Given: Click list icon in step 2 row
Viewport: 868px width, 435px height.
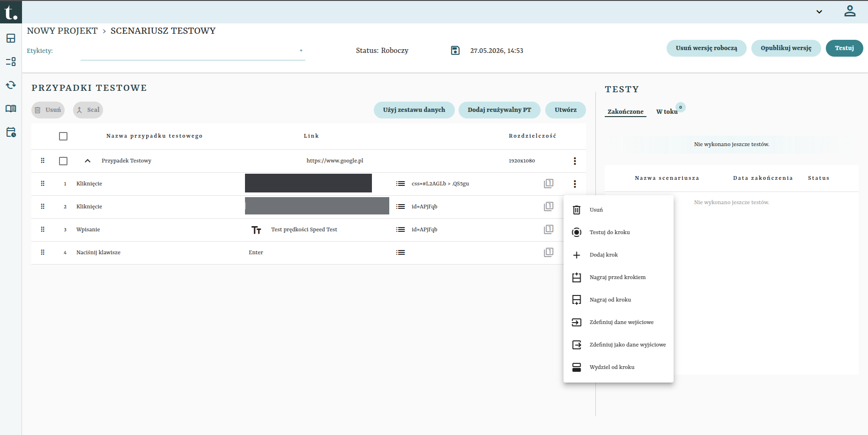Looking at the screenshot, I should [x=401, y=206].
